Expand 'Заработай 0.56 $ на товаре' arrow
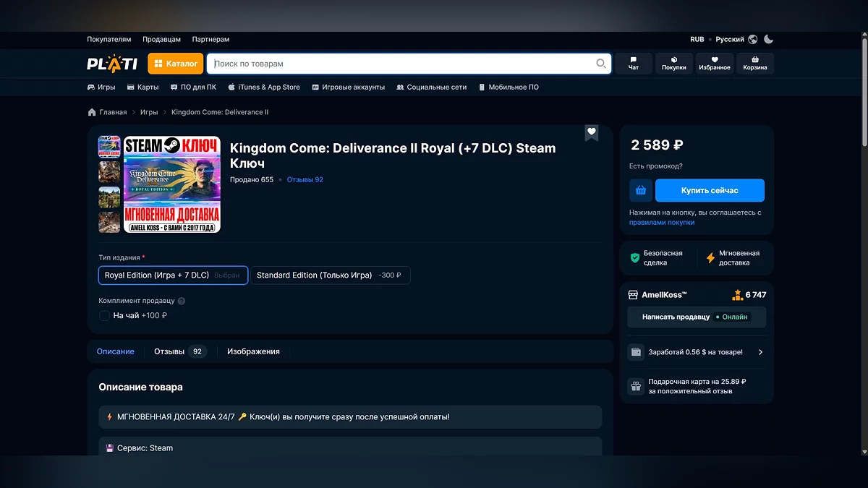This screenshot has width=868, height=488. click(760, 352)
